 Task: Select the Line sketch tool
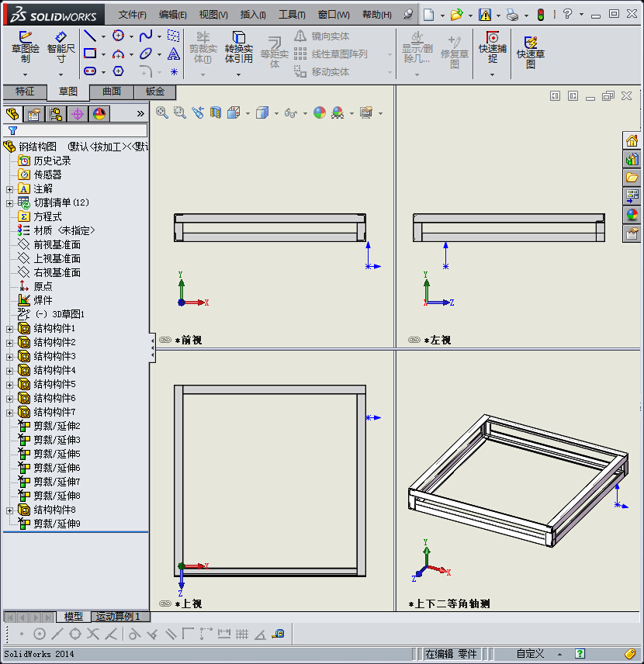[x=90, y=36]
